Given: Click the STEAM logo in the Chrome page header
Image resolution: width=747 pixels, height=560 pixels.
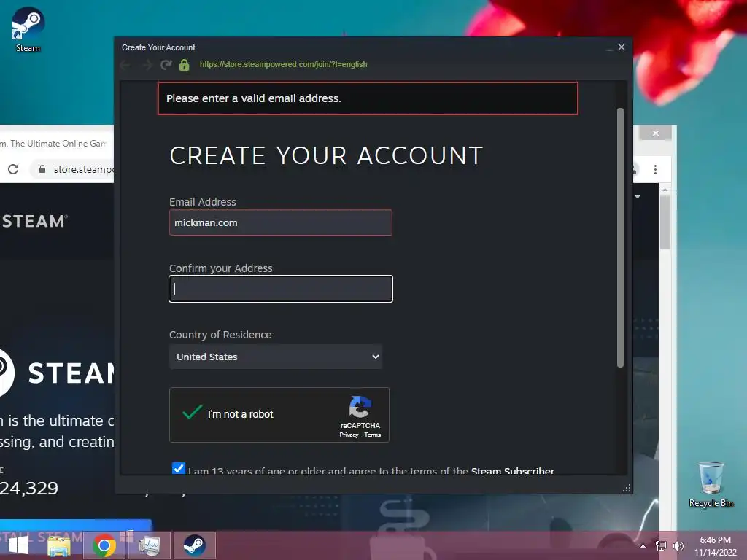Looking at the screenshot, I should click(34, 221).
